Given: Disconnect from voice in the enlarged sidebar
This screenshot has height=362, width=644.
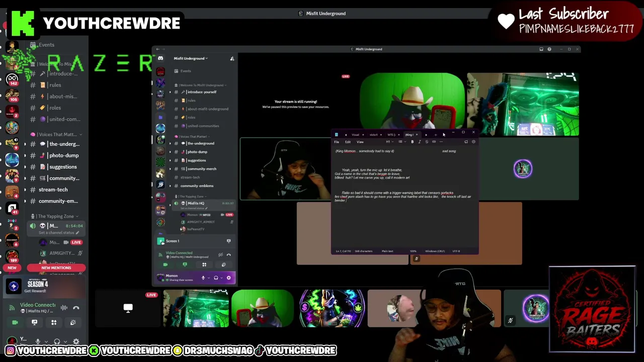Looking at the screenshot, I should [76, 308].
